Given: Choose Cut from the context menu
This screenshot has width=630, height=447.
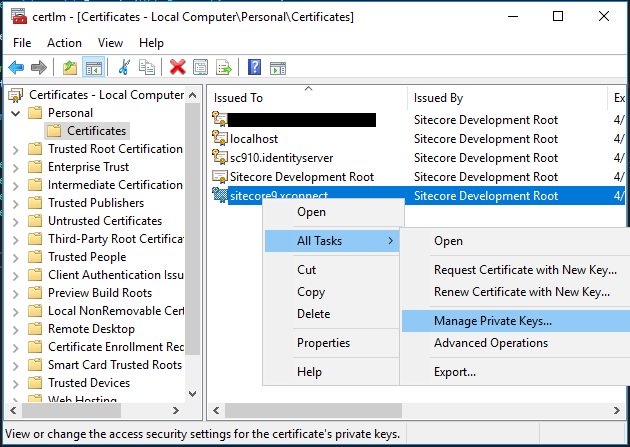Looking at the screenshot, I should [332, 270].
